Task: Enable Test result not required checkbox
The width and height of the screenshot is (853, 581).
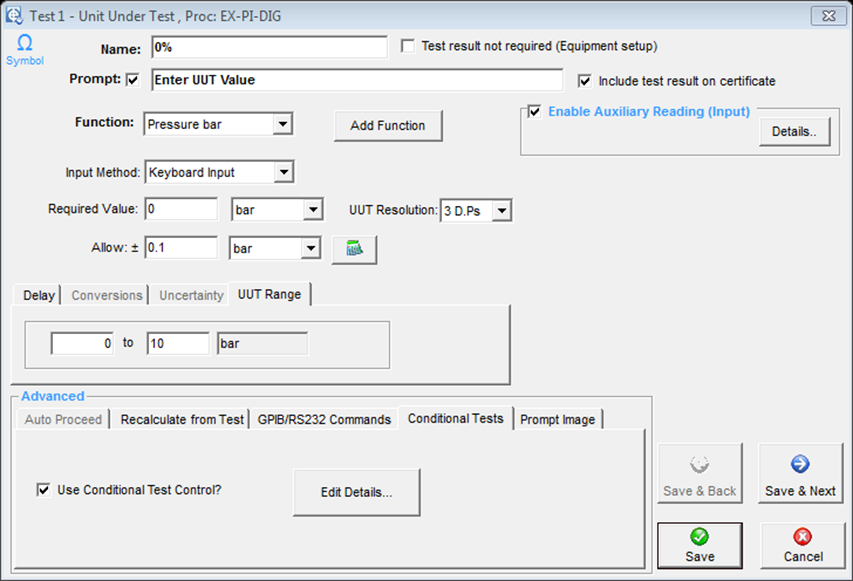Action: (407, 46)
